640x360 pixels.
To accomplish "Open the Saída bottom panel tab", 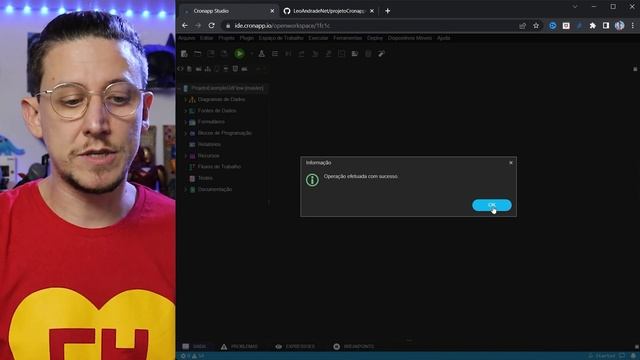I will coord(195,347).
